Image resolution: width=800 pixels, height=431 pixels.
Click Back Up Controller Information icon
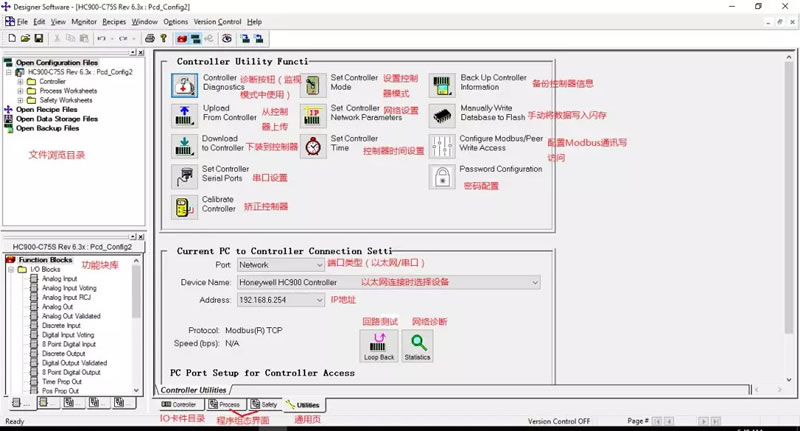[x=442, y=85]
